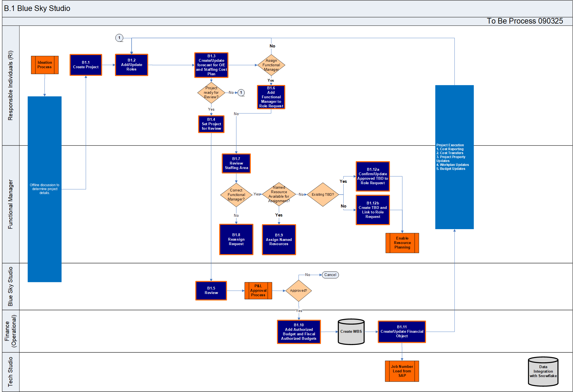The image size is (573, 392).
Task: Select the Functional Manager swimlane header
Action: (x=11, y=204)
